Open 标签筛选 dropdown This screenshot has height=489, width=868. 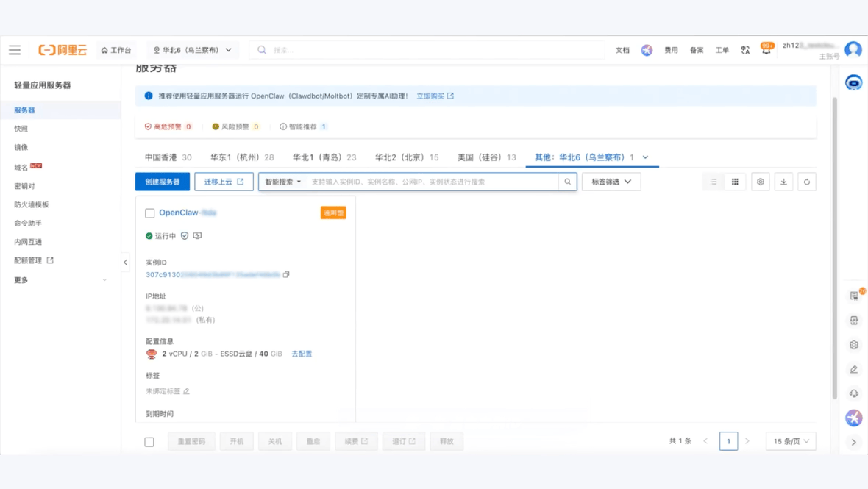pos(611,182)
